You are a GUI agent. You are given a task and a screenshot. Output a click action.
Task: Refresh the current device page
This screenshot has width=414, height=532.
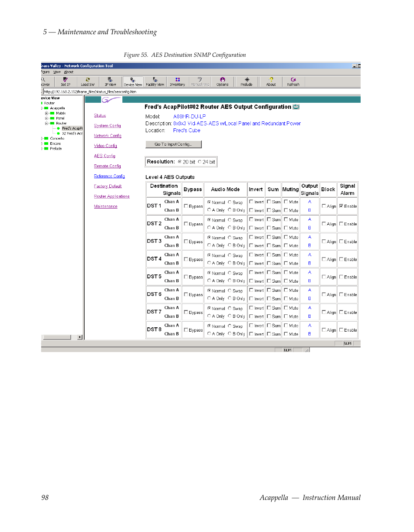click(293, 82)
